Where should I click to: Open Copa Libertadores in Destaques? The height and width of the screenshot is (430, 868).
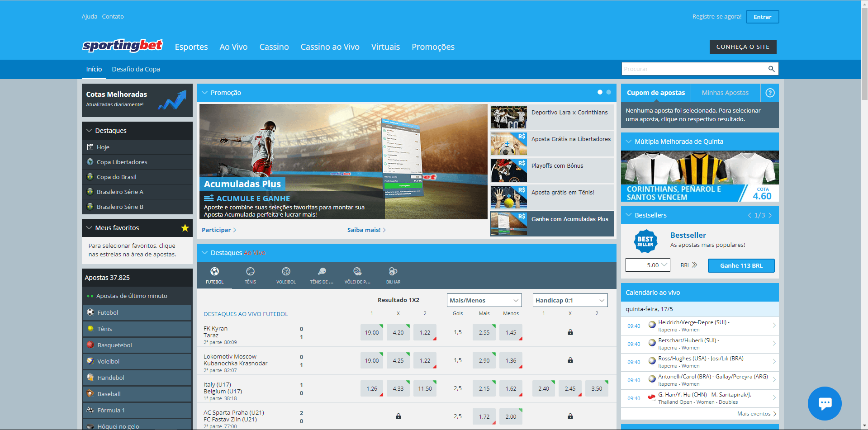tap(137, 162)
